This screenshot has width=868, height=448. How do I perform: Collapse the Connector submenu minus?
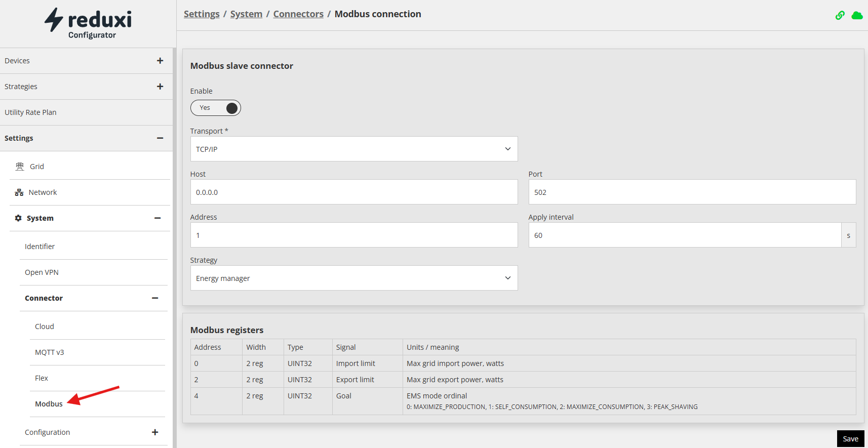155,298
